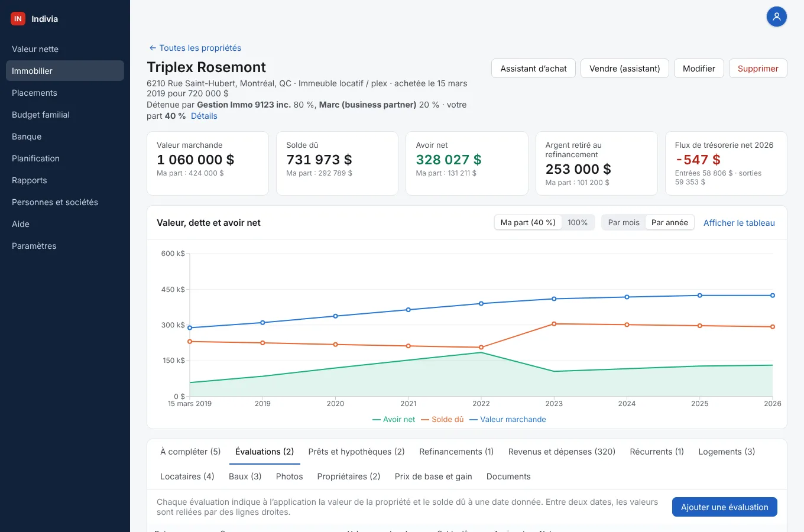The height and width of the screenshot is (532, 804).
Task: Open Planification in the sidebar
Action: point(65,158)
